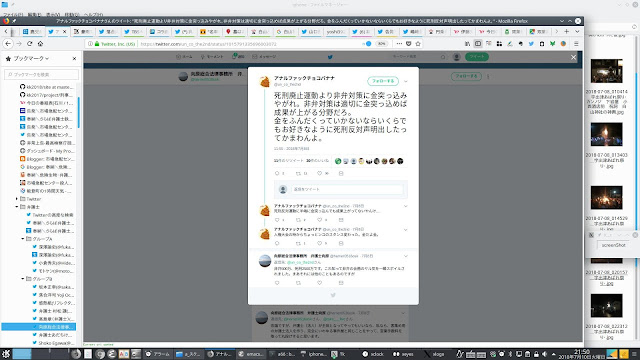The height and width of the screenshot is (360, 640).
Task: Click the green padlock site security icon
Action: (97, 44)
